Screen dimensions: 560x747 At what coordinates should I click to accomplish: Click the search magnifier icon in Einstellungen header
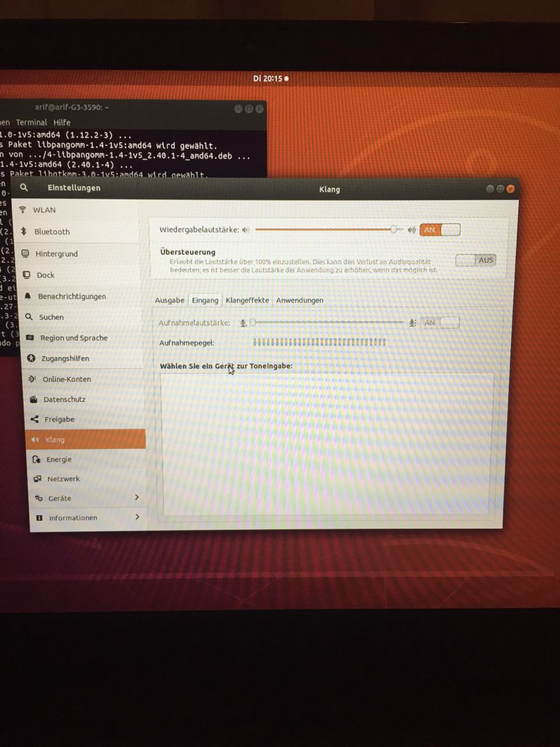tap(24, 187)
